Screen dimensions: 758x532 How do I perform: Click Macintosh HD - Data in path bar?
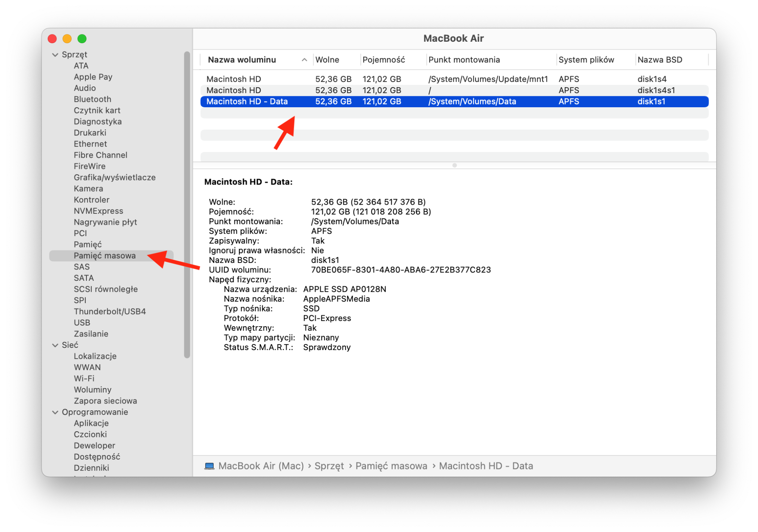click(486, 466)
